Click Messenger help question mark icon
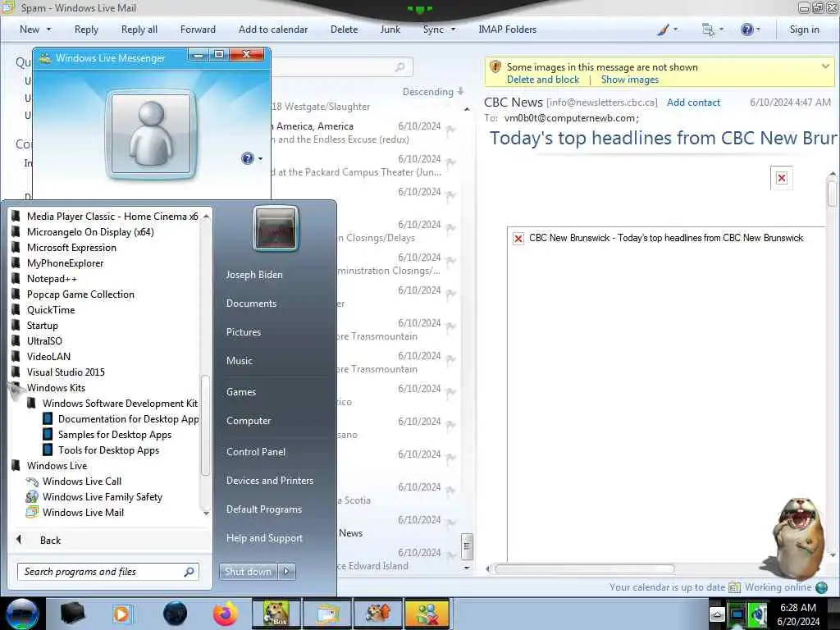The width and height of the screenshot is (840, 630). tap(247, 158)
